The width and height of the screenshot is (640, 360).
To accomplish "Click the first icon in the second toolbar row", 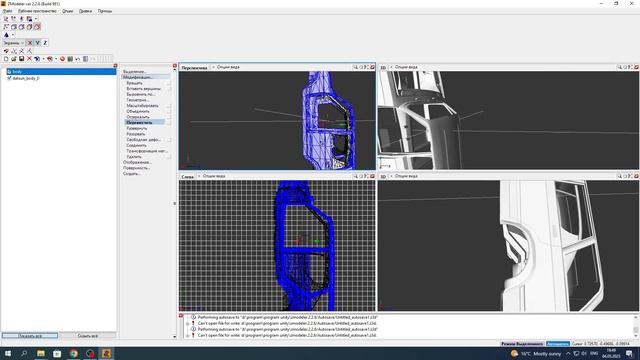I will (x=6, y=27).
